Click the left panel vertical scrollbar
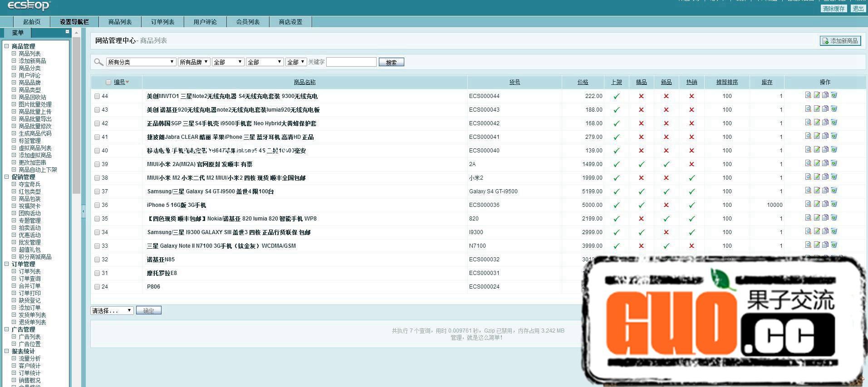This screenshot has width=868, height=387. 76,115
